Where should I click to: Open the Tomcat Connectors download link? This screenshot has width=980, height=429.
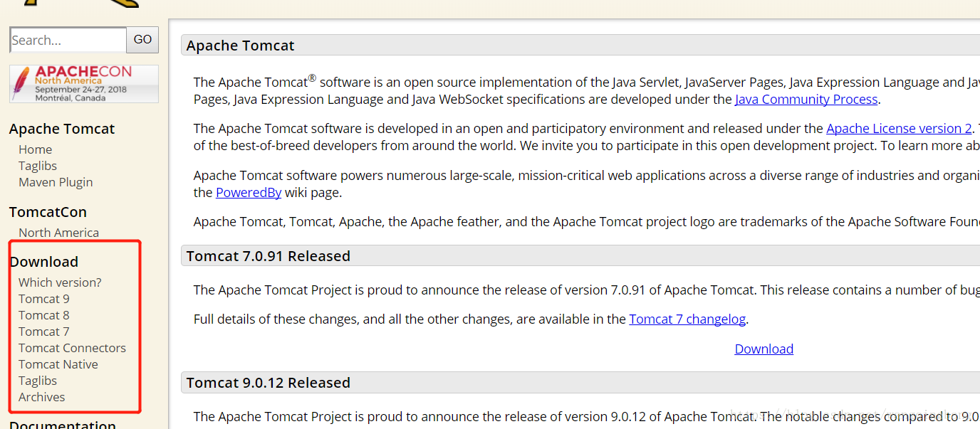click(72, 348)
